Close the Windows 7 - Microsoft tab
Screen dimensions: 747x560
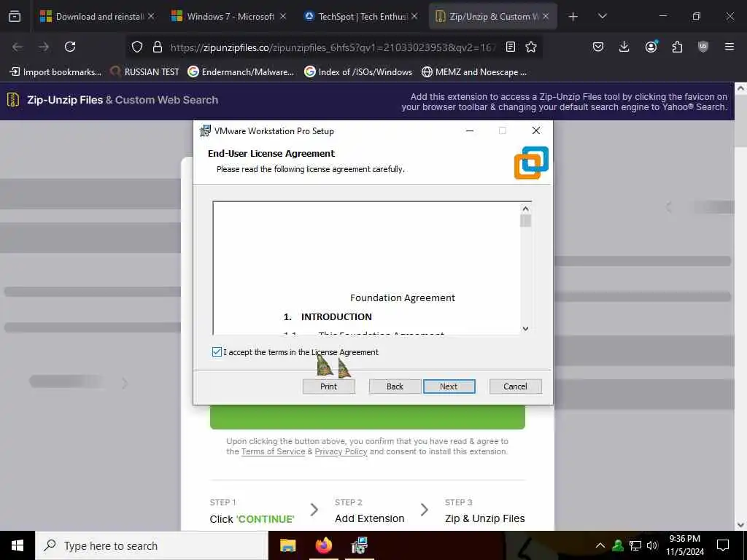(x=283, y=16)
